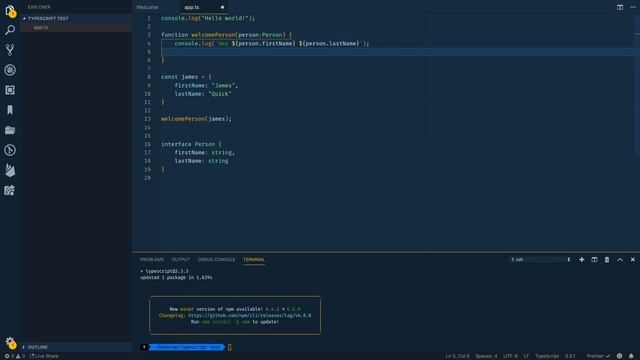Open the git history clock icon
The image size is (640, 360).
(x=10, y=150)
